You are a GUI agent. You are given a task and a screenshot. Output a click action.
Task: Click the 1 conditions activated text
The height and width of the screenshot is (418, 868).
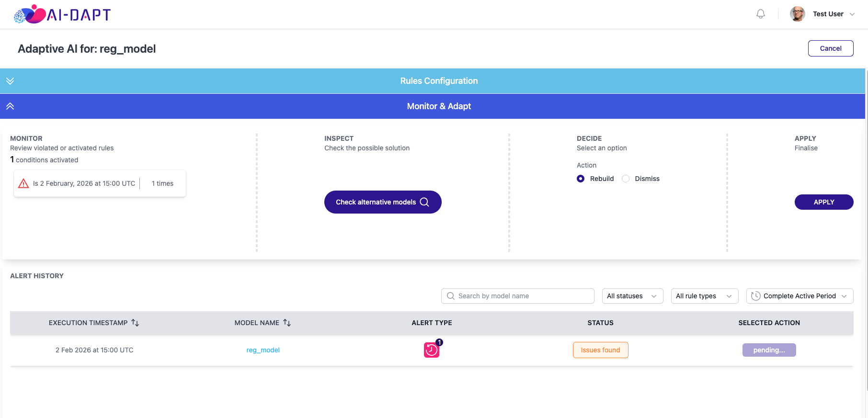pyautogui.click(x=44, y=159)
